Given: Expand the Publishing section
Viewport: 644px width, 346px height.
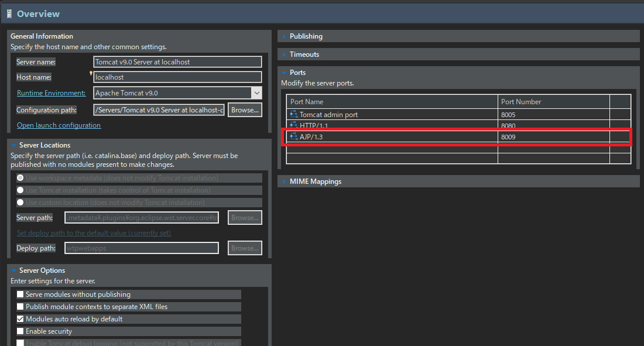Looking at the screenshot, I should 284,36.
